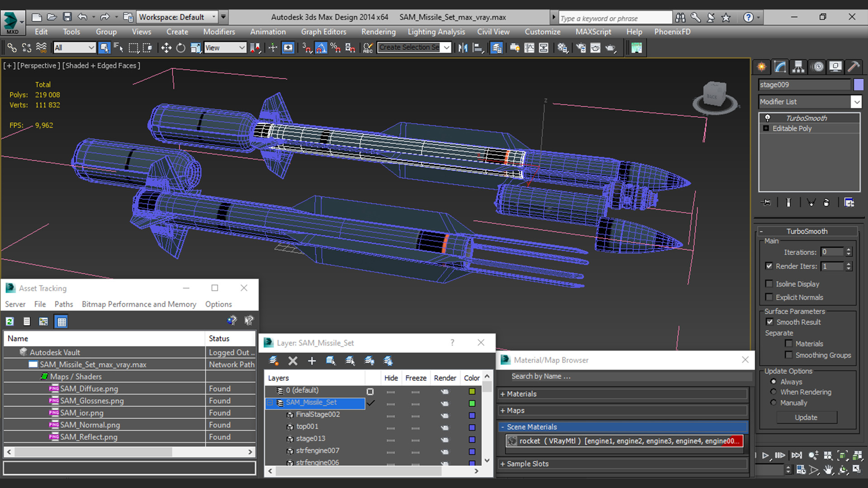868x488 pixels.
Task: Click the Align tool icon
Action: coord(477,47)
